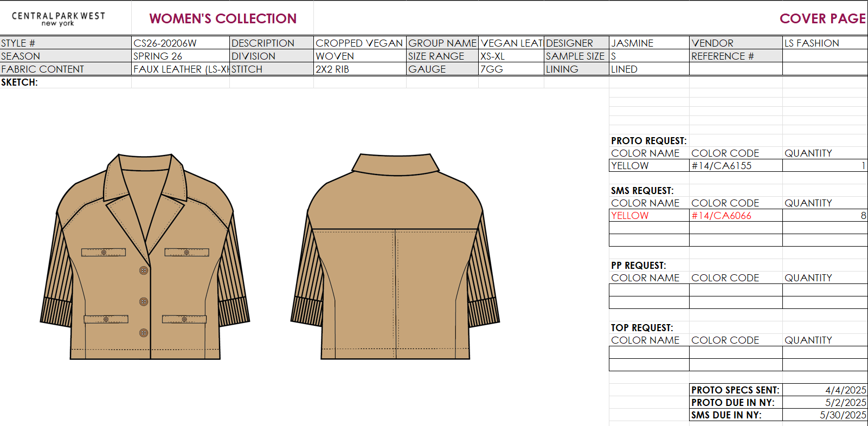The width and height of the screenshot is (868, 426).
Task: Click the SMS request quantity 8 cell
Action: pyautogui.click(x=825, y=215)
